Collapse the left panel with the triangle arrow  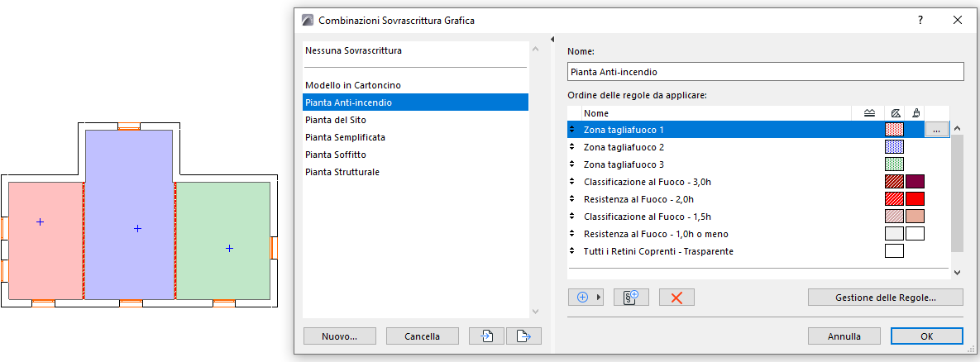point(552,39)
